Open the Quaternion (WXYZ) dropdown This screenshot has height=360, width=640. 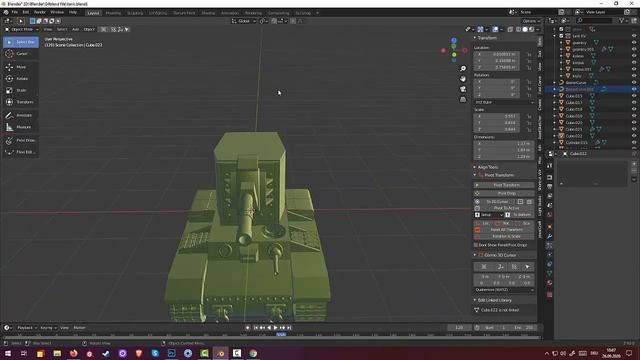point(504,290)
